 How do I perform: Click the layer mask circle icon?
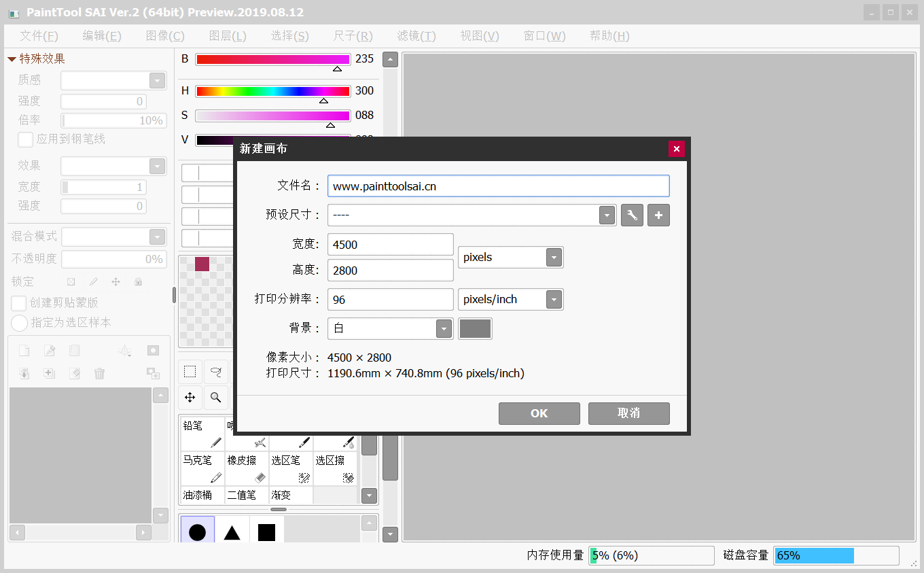point(154,351)
